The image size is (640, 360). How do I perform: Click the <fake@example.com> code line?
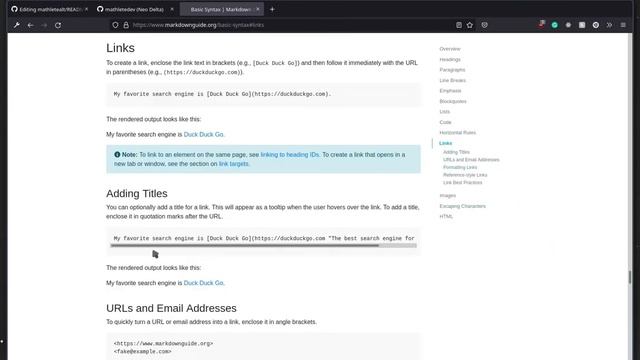(x=142, y=351)
